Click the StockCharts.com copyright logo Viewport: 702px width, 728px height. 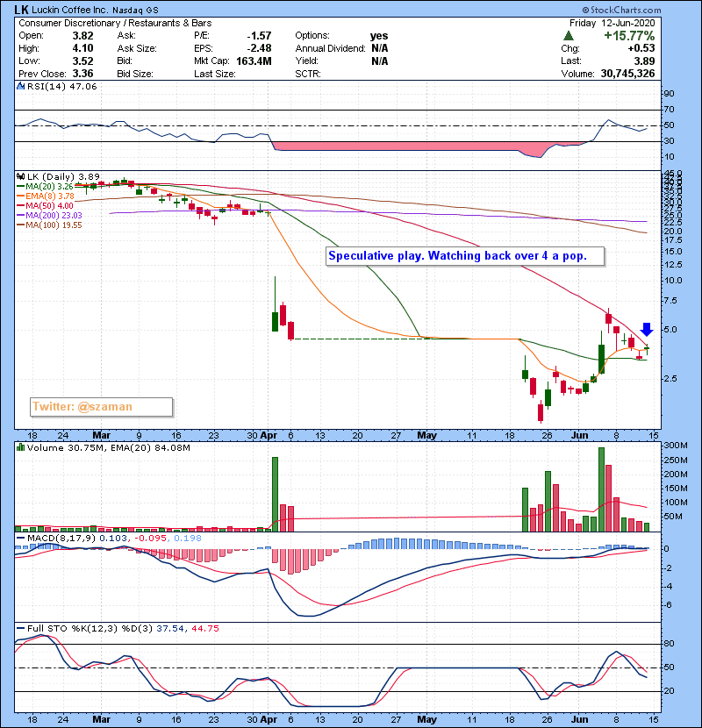pyautogui.click(x=621, y=10)
